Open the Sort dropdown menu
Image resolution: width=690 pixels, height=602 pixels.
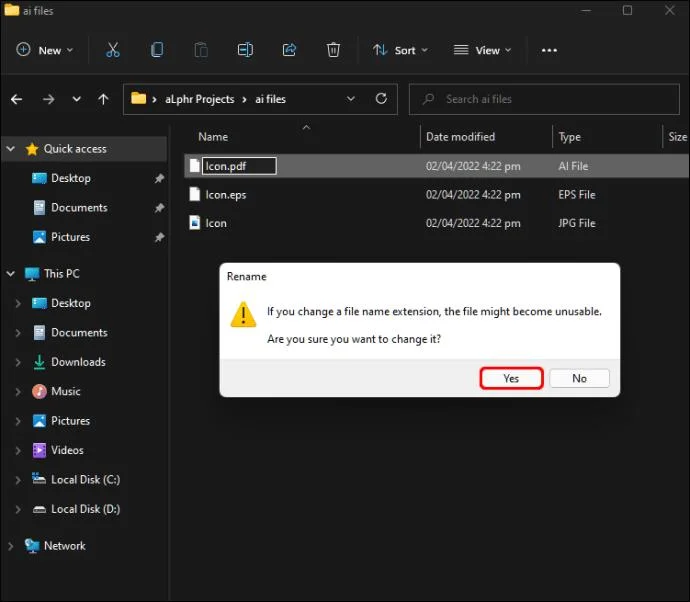(x=400, y=50)
